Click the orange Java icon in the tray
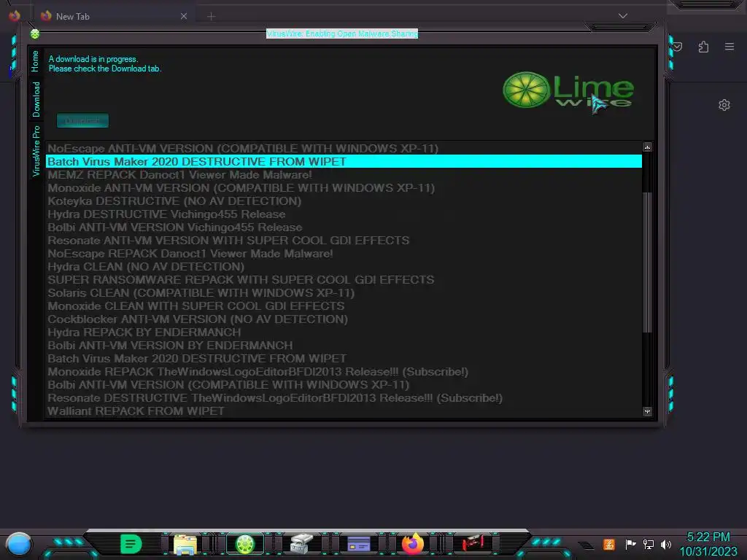Screen dimensions: 747x560 click(x=609, y=544)
